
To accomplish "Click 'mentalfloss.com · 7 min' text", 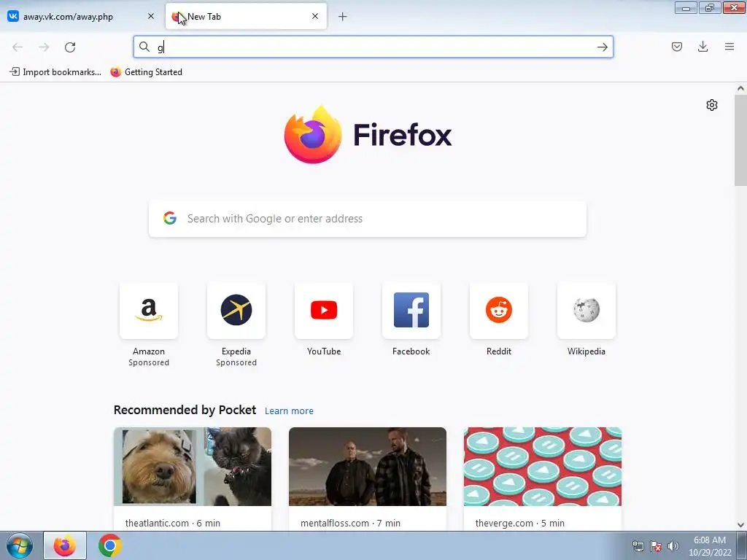I will pyautogui.click(x=350, y=523).
